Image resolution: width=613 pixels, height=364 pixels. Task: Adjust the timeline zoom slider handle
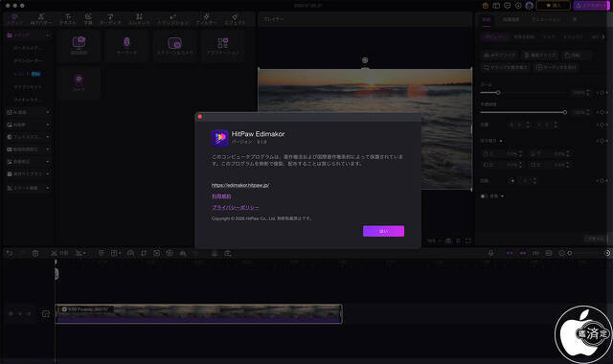point(570,253)
